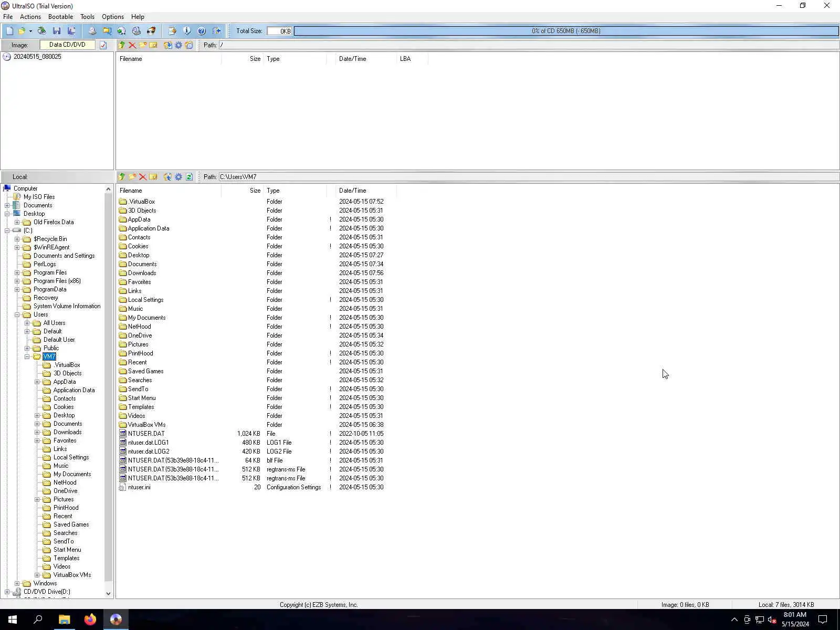The height and width of the screenshot is (630, 840).
Task: Select the Public folder in local tree
Action: click(51, 348)
